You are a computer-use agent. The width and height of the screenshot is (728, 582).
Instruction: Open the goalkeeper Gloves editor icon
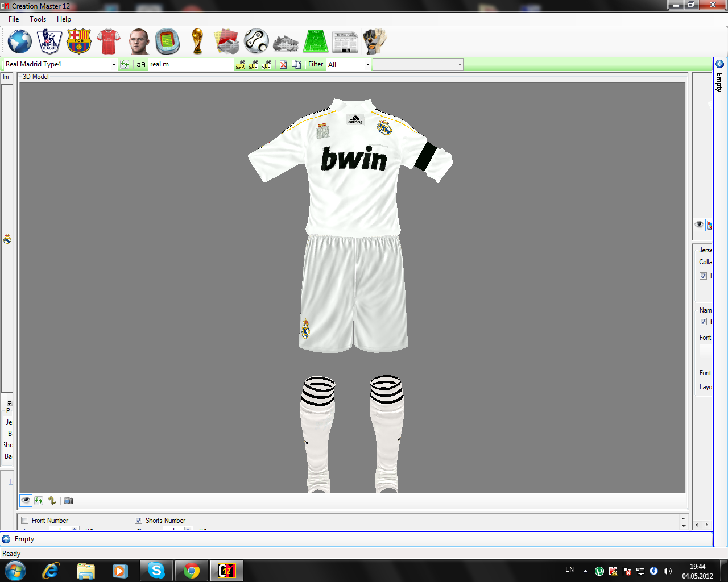[x=375, y=41]
